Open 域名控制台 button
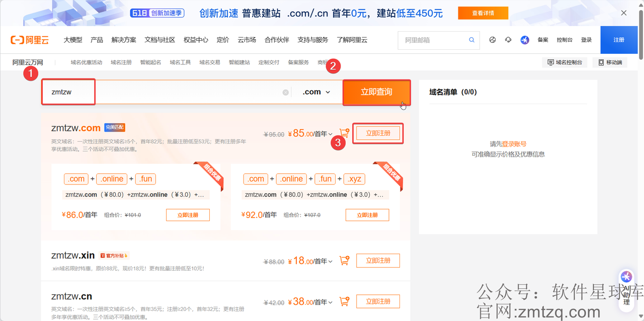Image resolution: width=644 pixels, height=321 pixels. 565,62
